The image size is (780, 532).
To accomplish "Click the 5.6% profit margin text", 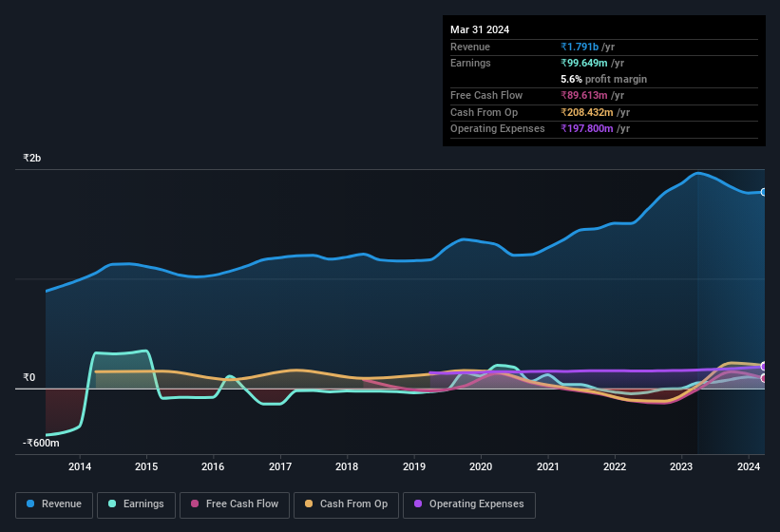I will click(604, 79).
